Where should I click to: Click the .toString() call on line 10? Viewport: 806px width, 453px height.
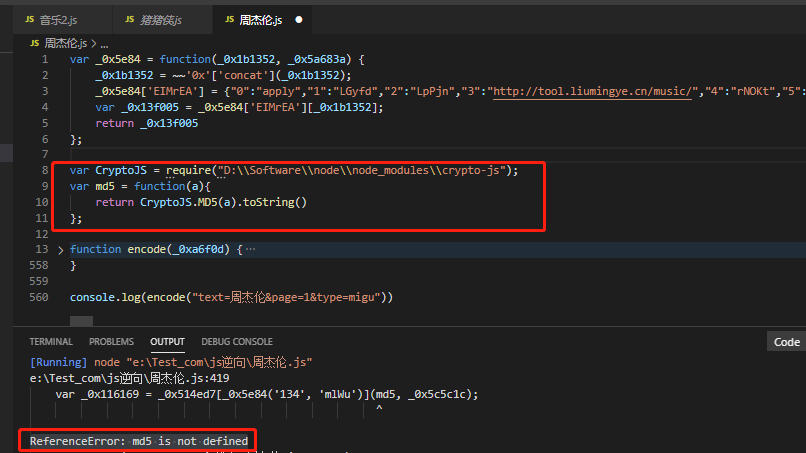272,202
